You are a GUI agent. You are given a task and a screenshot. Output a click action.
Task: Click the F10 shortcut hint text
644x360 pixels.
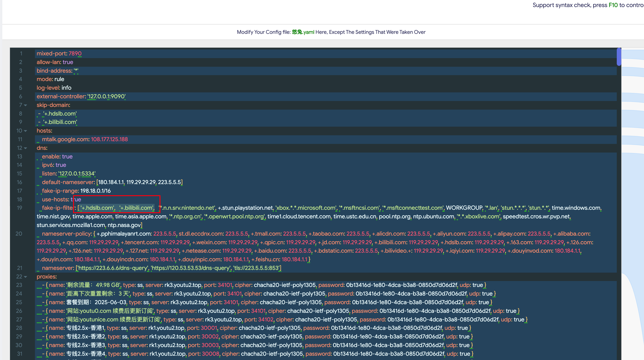(x=613, y=5)
